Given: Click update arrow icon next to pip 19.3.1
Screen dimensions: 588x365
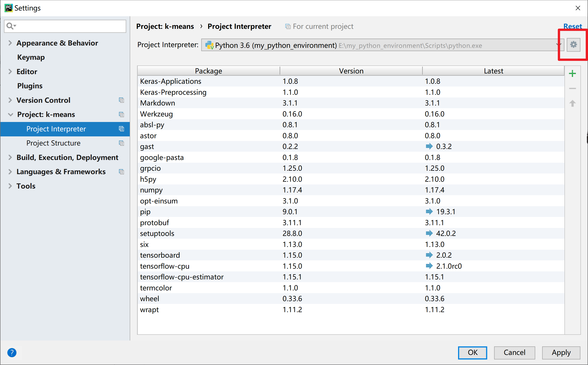Looking at the screenshot, I should 429,212.
